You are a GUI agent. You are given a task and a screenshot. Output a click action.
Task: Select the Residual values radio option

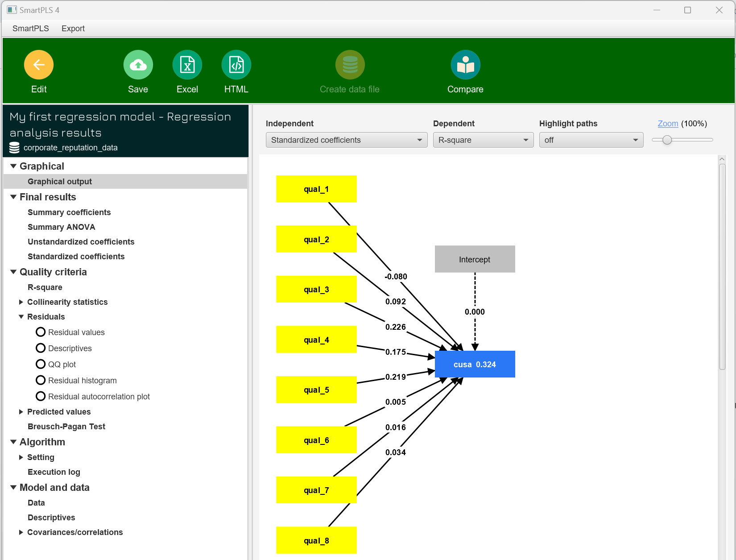click(x=41, y=332)
